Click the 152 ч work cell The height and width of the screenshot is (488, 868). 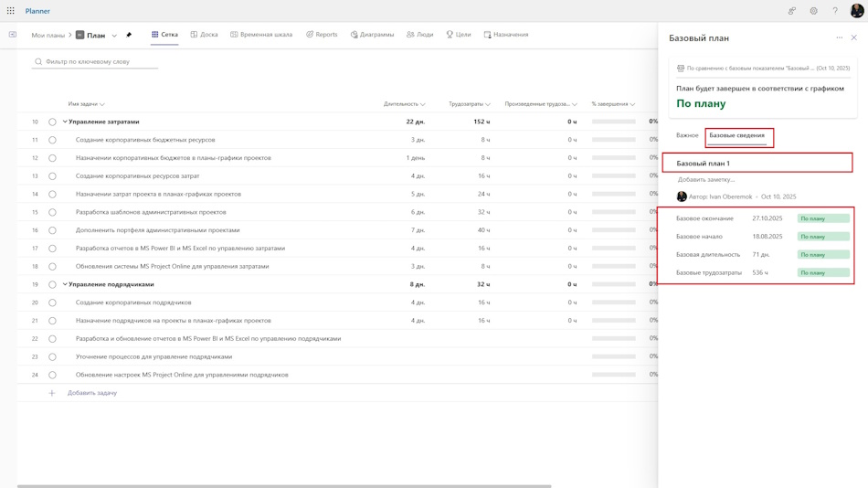tap(482, 122)
